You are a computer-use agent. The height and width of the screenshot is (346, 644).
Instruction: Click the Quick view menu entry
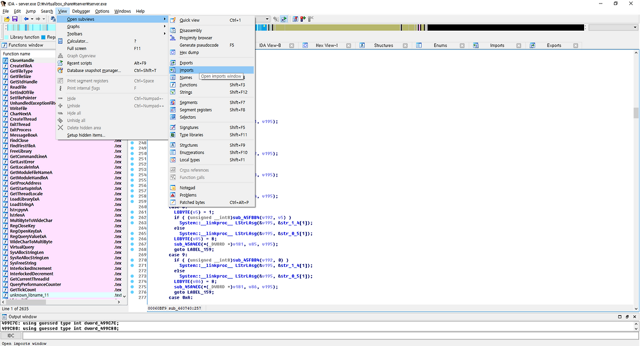point(211,20)
